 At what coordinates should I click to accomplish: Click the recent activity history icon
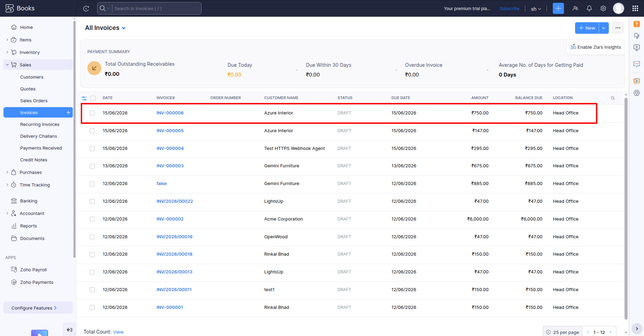(86, 8)
